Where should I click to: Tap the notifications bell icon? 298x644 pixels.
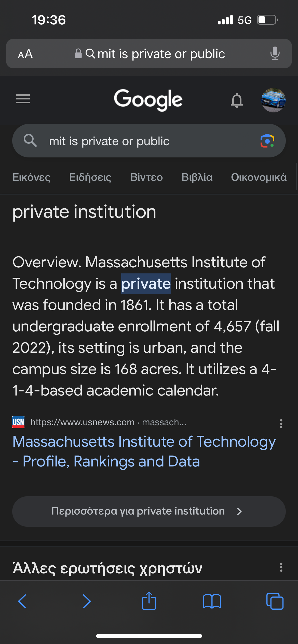237,100
